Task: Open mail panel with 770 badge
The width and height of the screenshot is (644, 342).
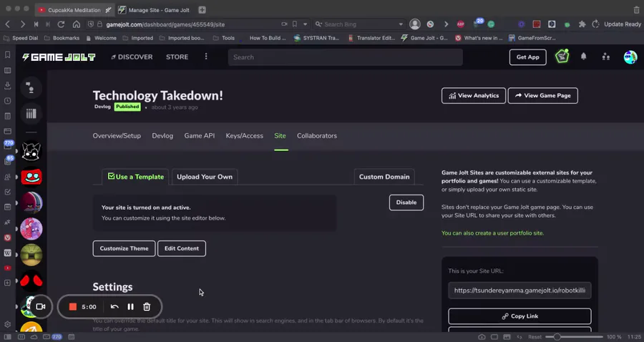Action: (x=8, y=145)
